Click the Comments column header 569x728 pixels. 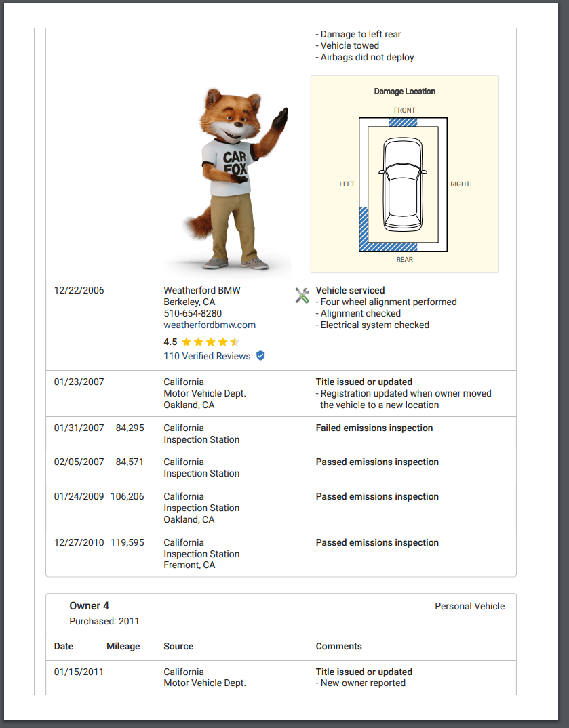pos(338,646)
